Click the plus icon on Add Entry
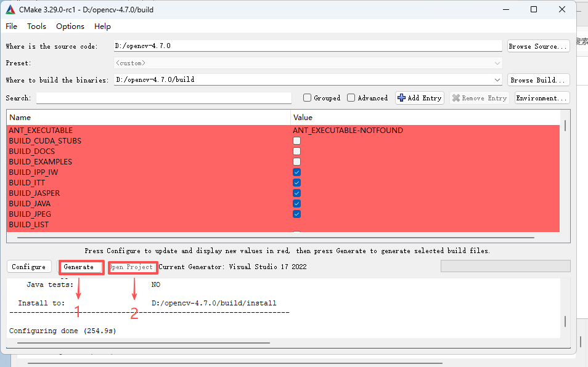 pos(401,98)
